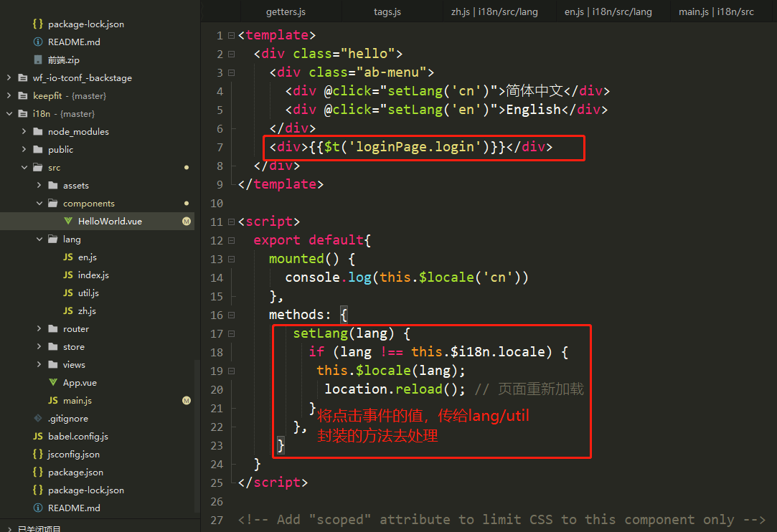Open main.js in the src folder
The height and width of the screenshot is (532, 777).
click(77, 400)
